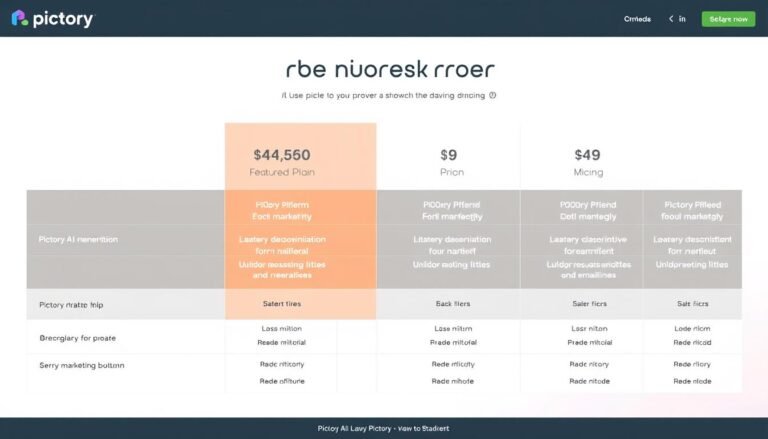Click 'Saler ficrs' under the $49 plan
The height and width of the screenshot is (439, 768).
pos(587,302)
